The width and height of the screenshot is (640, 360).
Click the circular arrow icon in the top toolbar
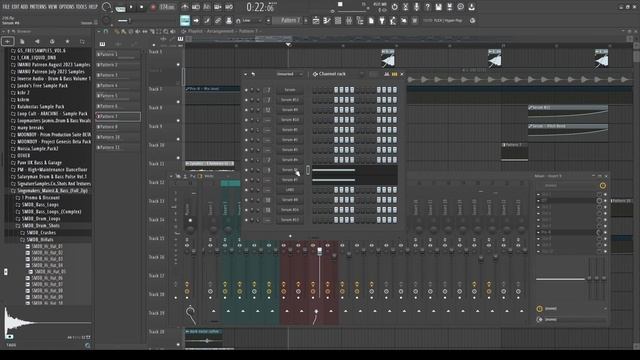coord(394,7)
